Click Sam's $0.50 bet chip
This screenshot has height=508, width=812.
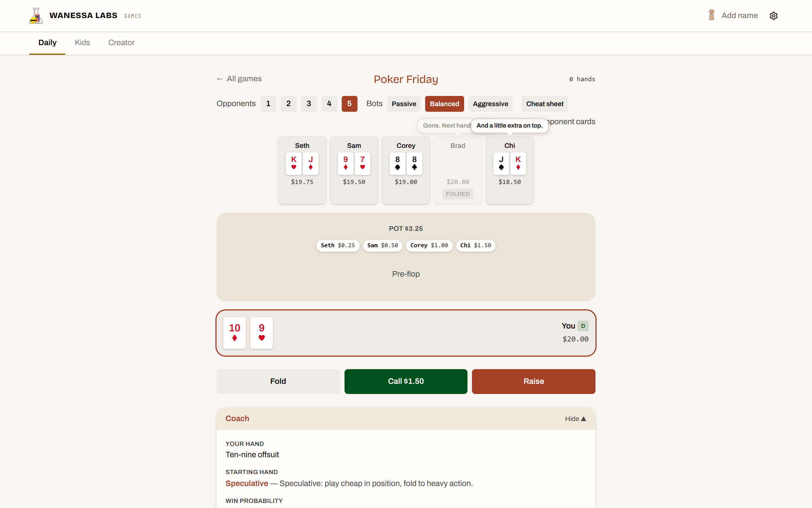point(383,245)
